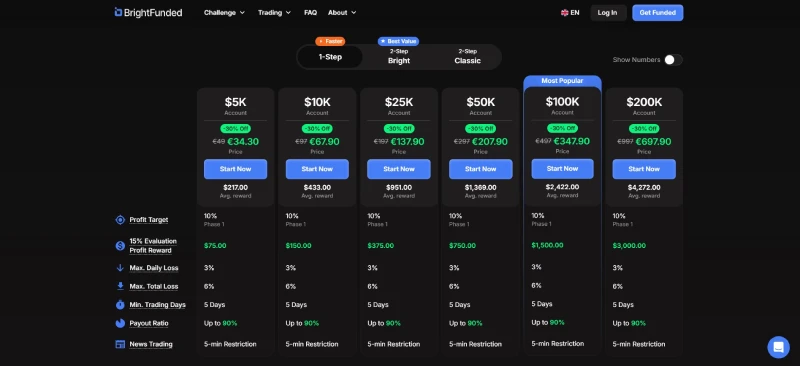The width and height of the screenshot is (800, 366).
Task: Click the $75.00 profit reward value
Action: pos(215,246)
